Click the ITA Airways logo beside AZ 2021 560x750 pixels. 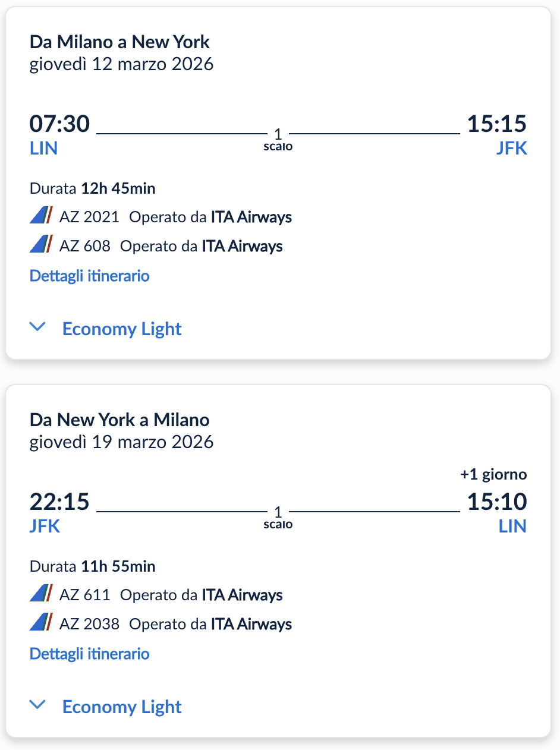tap(41, 216)
